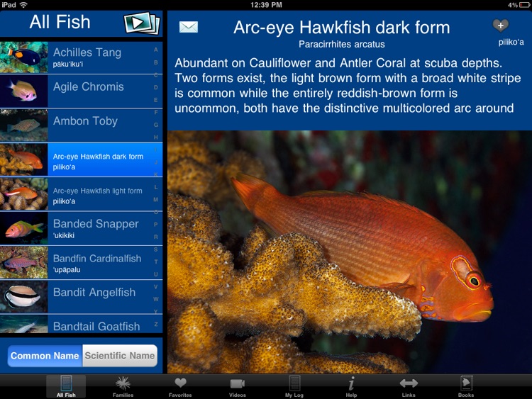
Task: Jump to letter Z in the index
Action: pos(156,324)
